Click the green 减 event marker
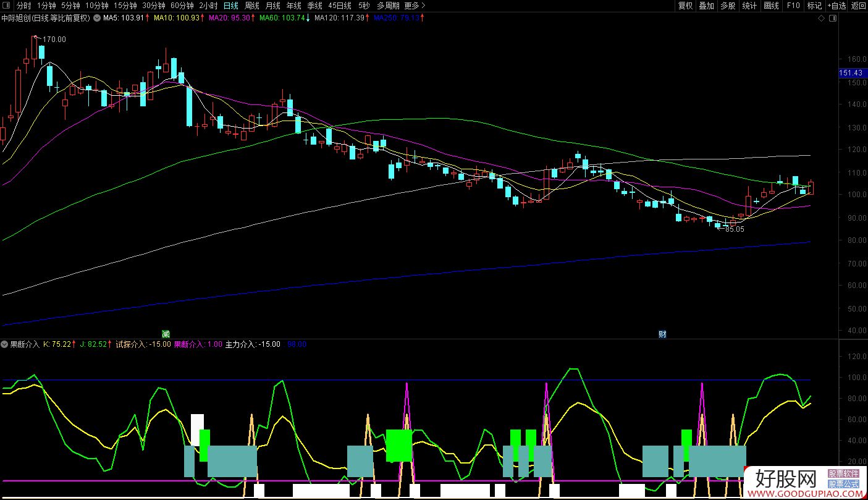Screen dimensions: 868x500 point(166,334)
